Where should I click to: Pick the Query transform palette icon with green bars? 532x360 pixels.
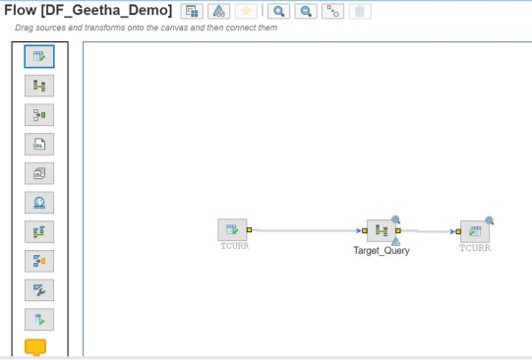pos(39,86)
